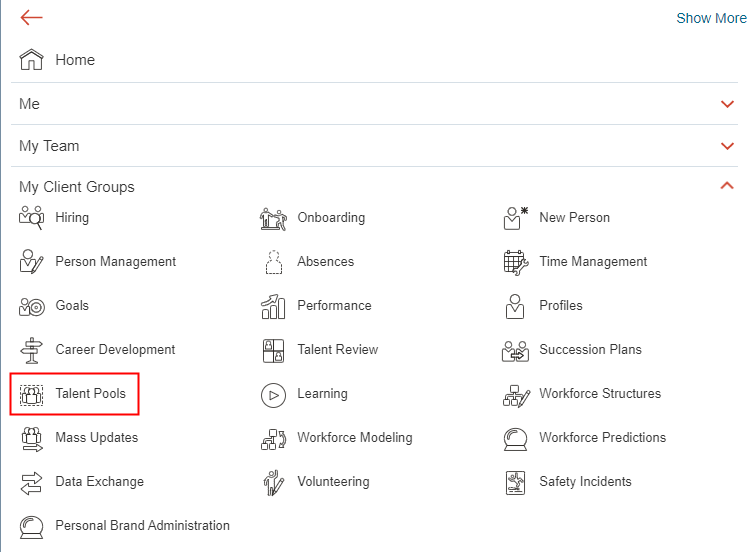
Task: Open the Performance link text
Action: pyautogui.click(x=334, y=305)
